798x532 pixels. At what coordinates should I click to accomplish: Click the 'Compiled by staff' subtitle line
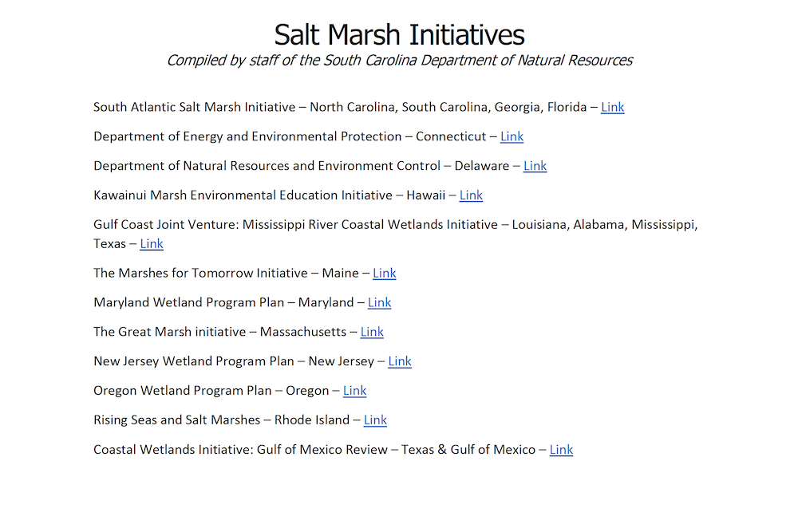[400, 61]
